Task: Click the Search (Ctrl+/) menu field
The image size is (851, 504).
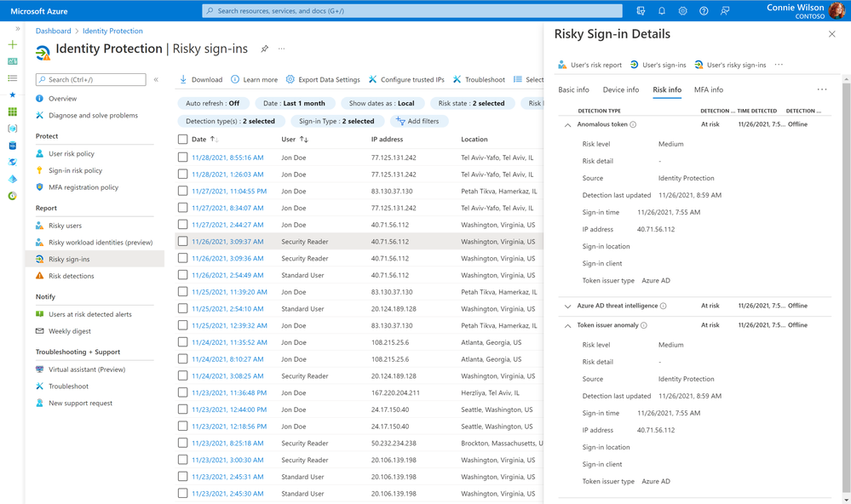Action: coord(90,80)
